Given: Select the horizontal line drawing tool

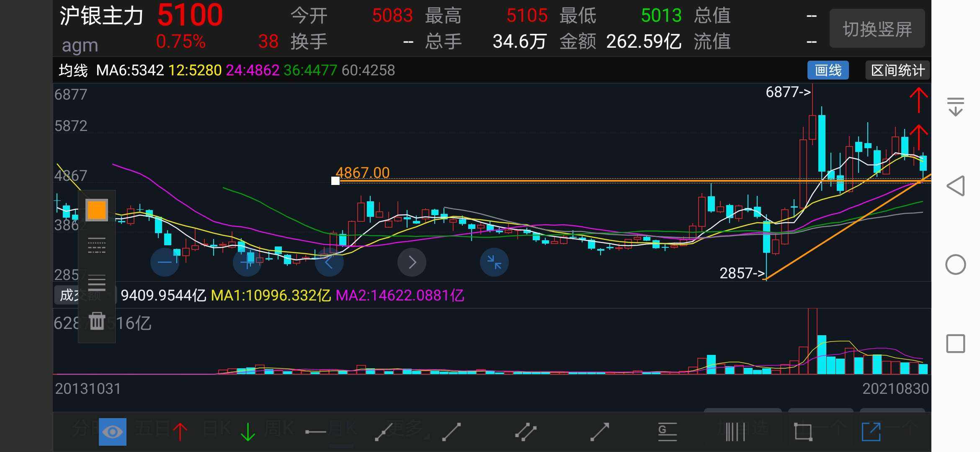Looking at the screenshot, I should pyautogui.click(x=316, y=432).
